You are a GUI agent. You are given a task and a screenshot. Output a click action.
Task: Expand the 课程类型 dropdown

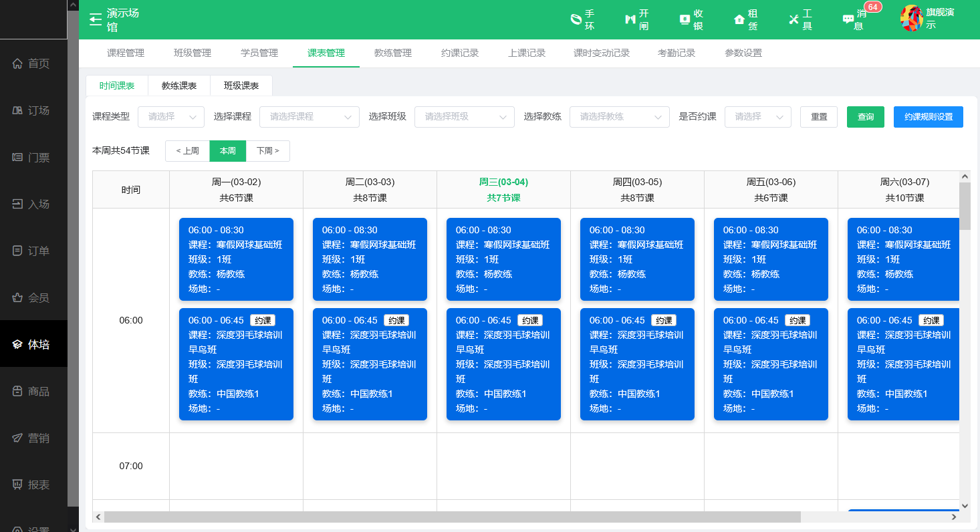coord(171,116)
